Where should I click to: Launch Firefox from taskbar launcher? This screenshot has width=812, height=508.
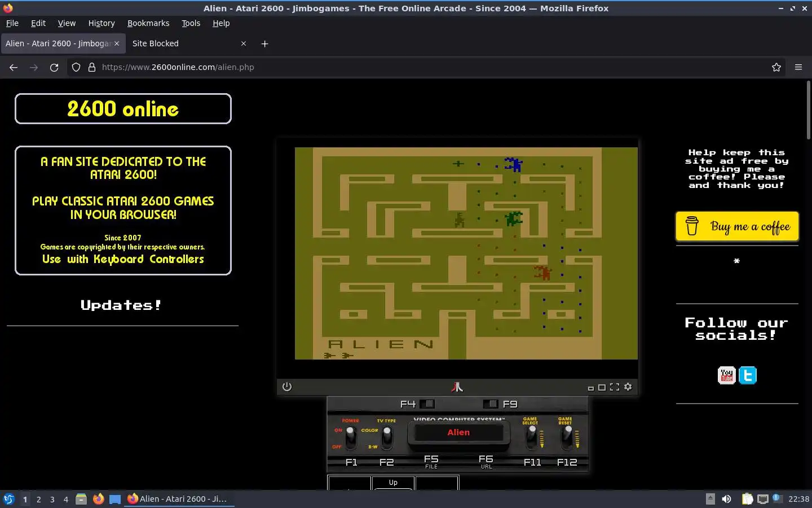coord(98,499)
